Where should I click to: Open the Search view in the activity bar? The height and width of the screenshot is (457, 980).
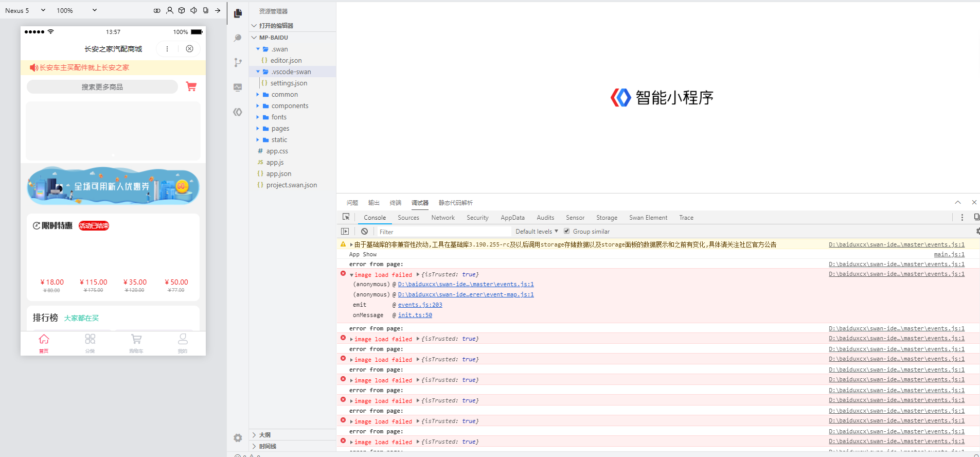click(238, 38)
